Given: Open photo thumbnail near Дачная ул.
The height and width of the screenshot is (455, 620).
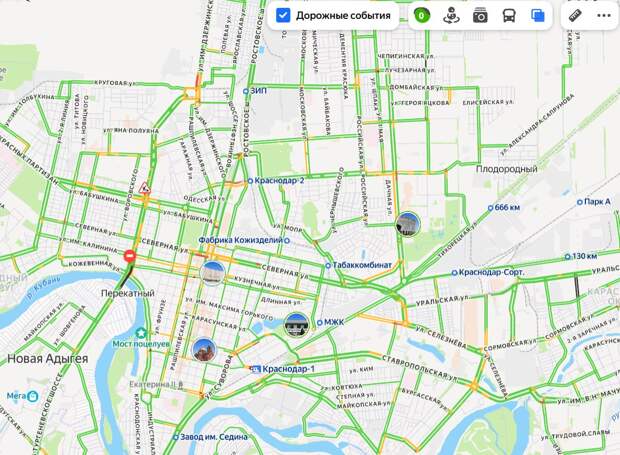Looking at the screenshot, I should [x=408, y=224].
